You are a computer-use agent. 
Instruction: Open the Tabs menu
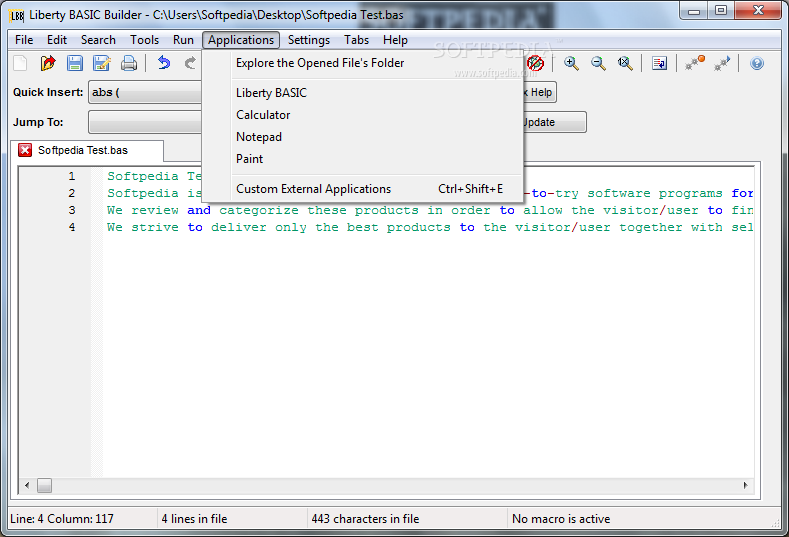(356, 40)
